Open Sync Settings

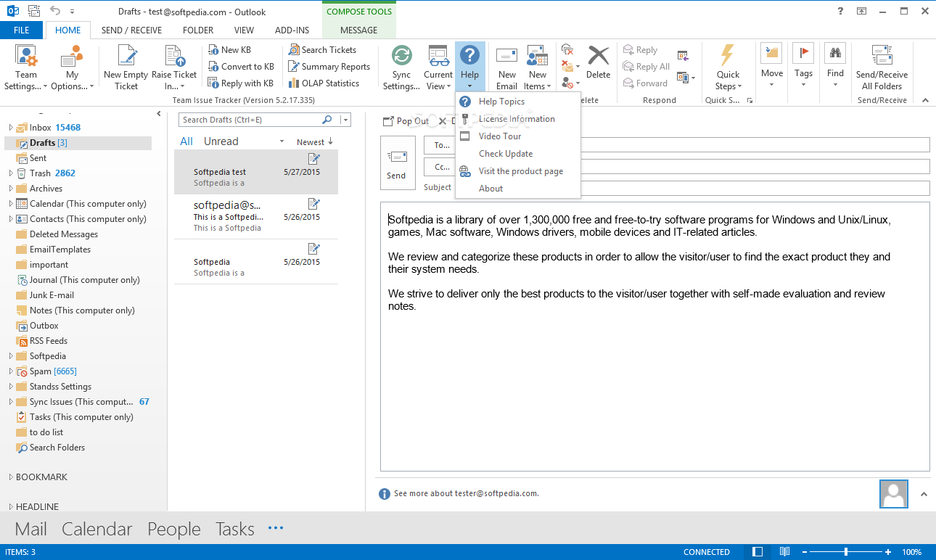401,67
